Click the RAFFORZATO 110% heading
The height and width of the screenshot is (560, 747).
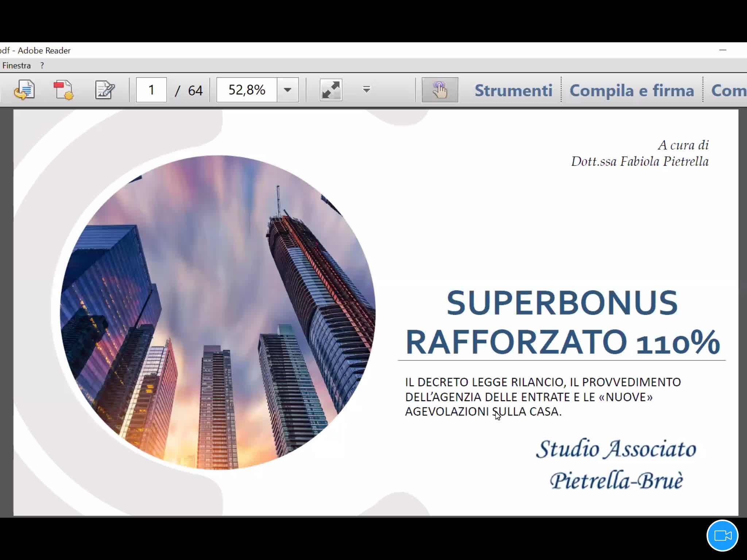coord(562,342)
